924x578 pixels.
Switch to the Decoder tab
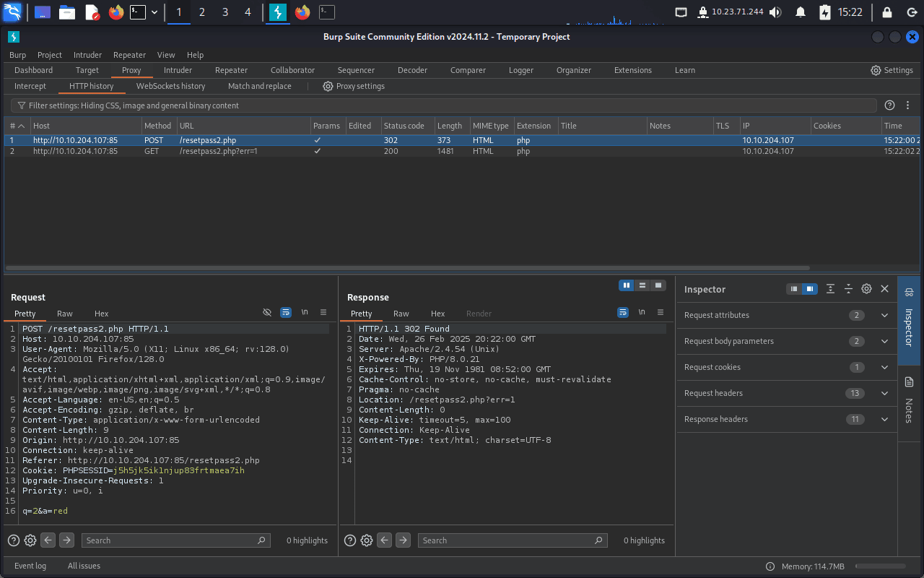413,70
